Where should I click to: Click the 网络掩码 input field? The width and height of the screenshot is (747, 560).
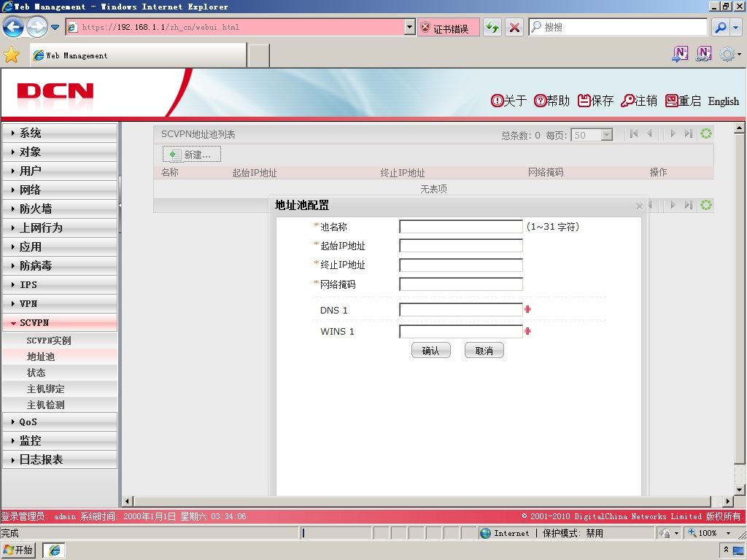pos(461,284)
